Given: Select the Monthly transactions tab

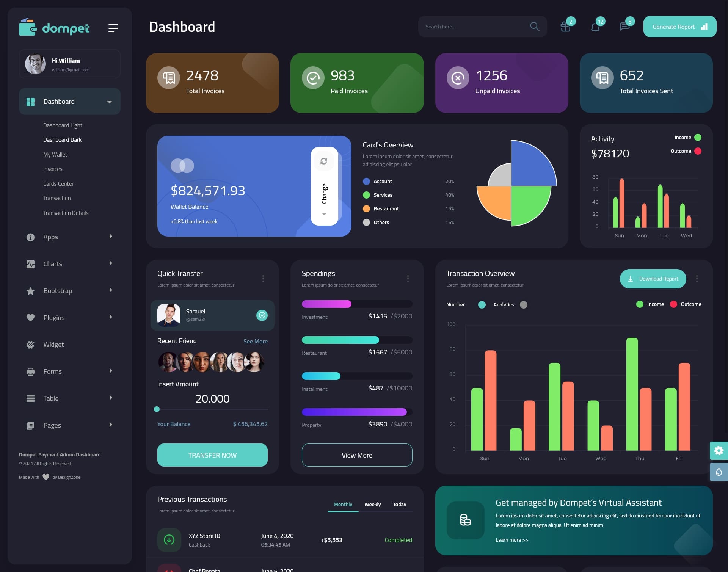Looking at the screenshot, I should coord(343,504).
